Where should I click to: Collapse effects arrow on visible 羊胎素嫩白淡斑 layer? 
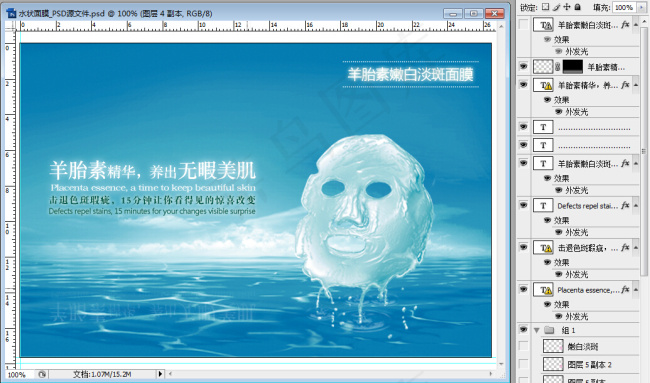635,164
